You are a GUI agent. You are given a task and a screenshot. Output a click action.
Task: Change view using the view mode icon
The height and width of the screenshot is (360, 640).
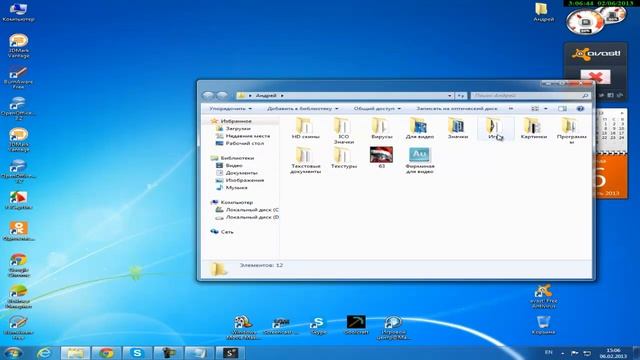tap(535, 109)
